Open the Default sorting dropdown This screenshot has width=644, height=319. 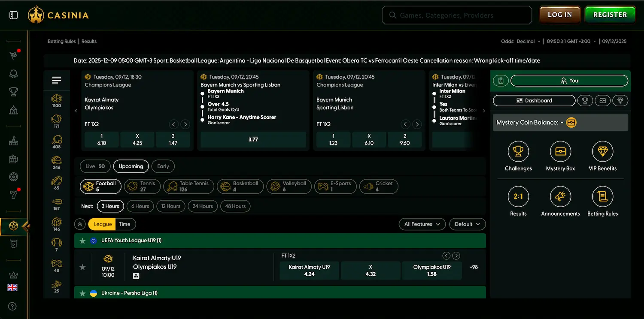(x=467, y=224)
